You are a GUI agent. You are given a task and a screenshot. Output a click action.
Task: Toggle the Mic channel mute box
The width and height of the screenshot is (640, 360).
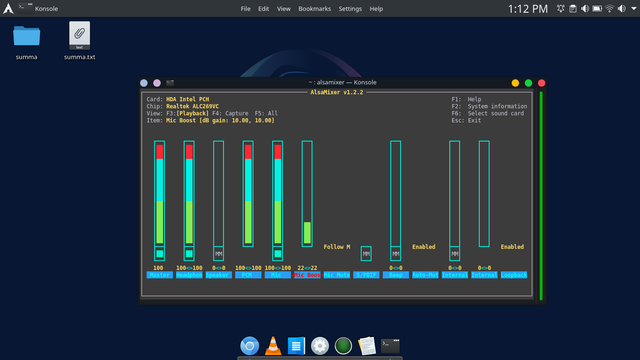point(278,254)
